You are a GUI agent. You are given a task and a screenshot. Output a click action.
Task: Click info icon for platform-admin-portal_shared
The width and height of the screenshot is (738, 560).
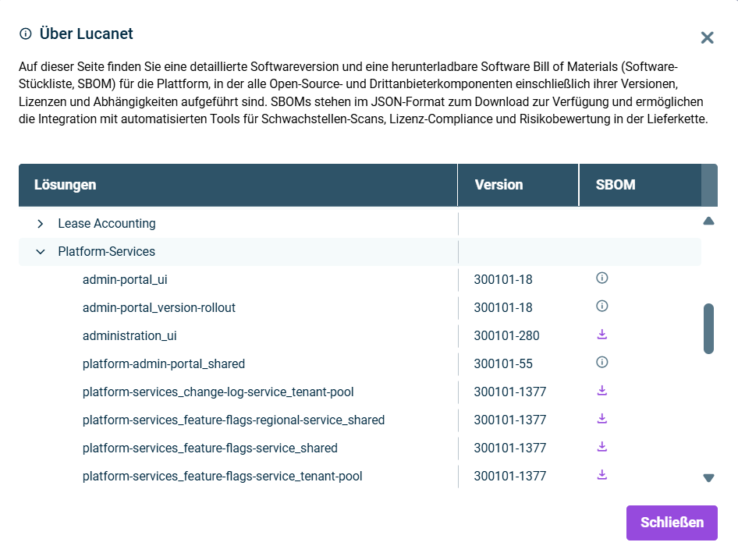click(601, 362)
